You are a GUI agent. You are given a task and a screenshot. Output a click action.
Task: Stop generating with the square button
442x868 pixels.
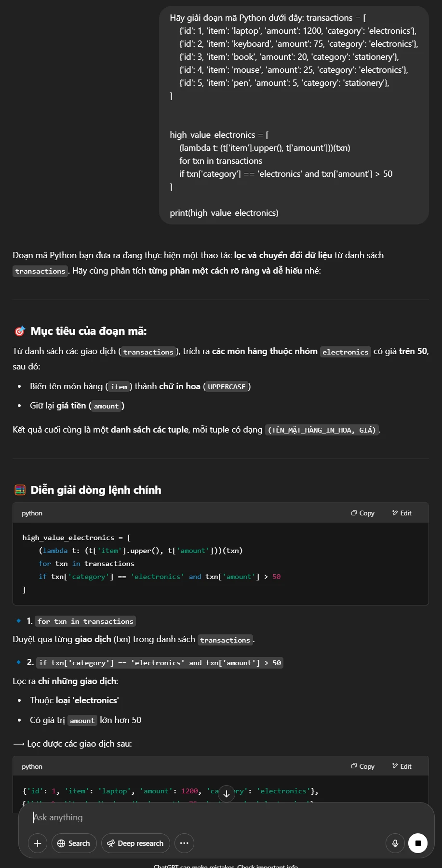pos(418,843)
